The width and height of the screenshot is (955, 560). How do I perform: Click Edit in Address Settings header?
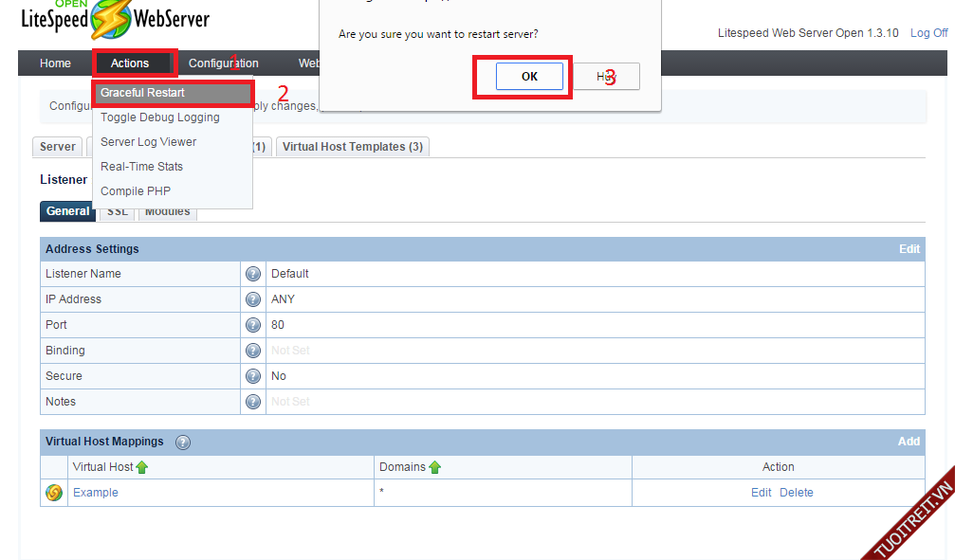pyautogui.click(x=909, y=249)
